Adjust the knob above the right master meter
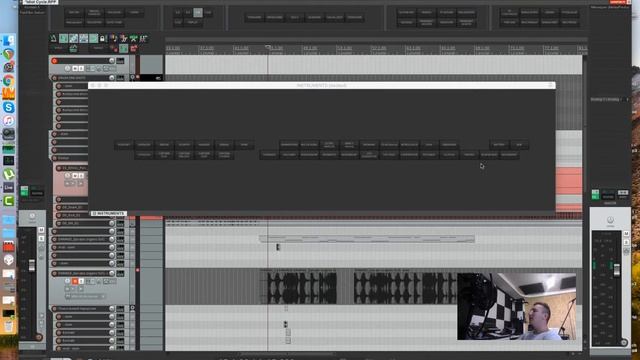Viewport: 640px width, 360px height. pos(610,220)
